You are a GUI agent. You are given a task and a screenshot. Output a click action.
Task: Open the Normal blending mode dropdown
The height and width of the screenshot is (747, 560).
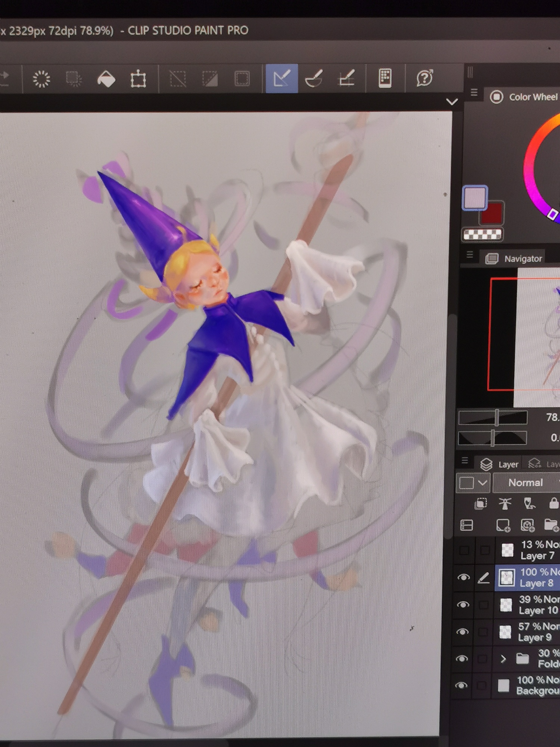point(526,483)
